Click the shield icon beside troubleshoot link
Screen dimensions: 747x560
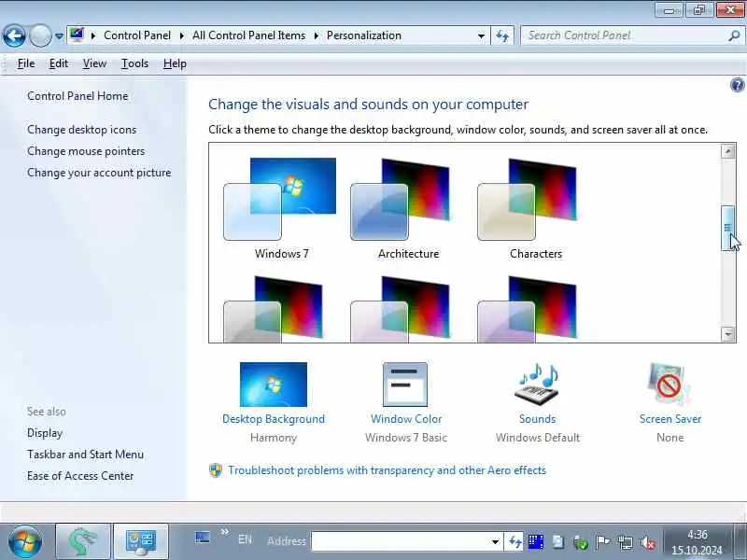(216, 470)
